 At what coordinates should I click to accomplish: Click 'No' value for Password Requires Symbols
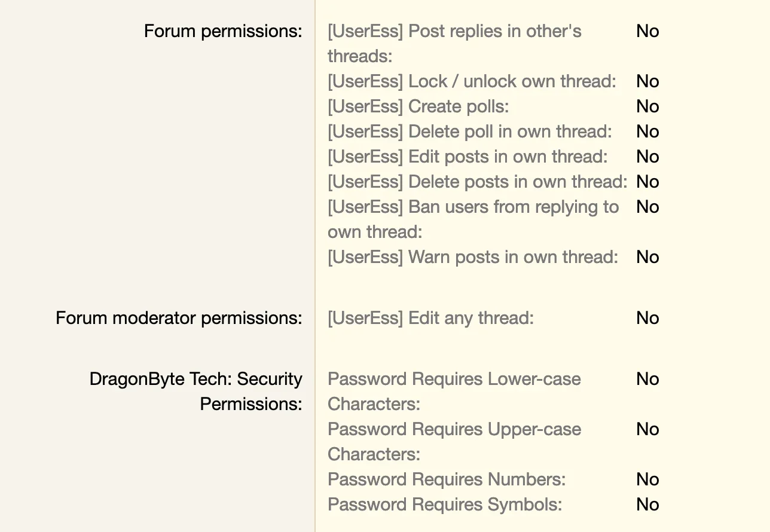click(x=647, y=505)
